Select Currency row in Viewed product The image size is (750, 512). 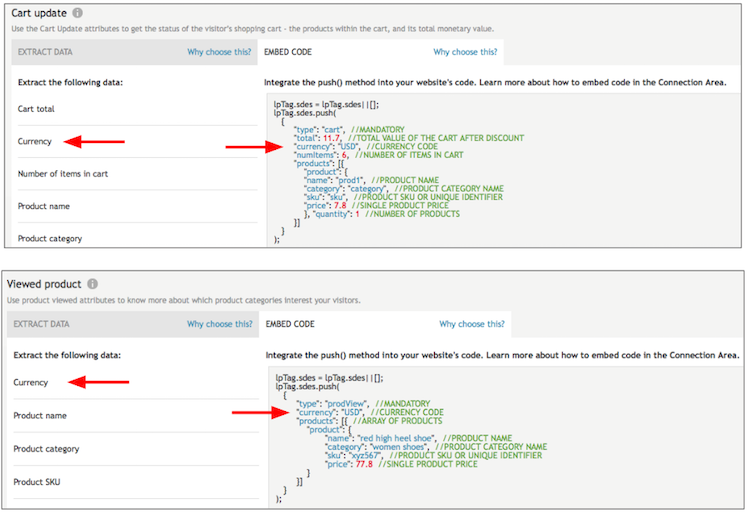(136, 383)
